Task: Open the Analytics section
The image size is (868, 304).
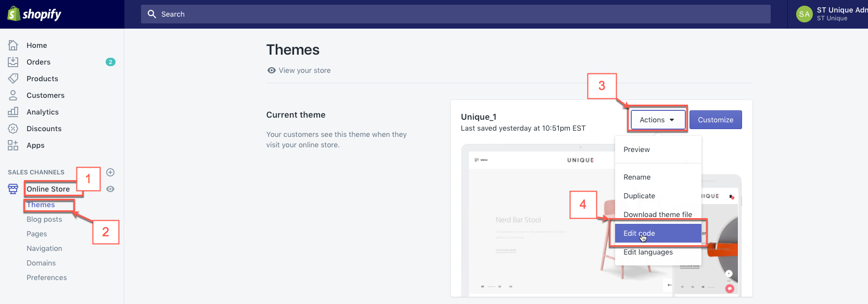Action: [x=43, y=112]
